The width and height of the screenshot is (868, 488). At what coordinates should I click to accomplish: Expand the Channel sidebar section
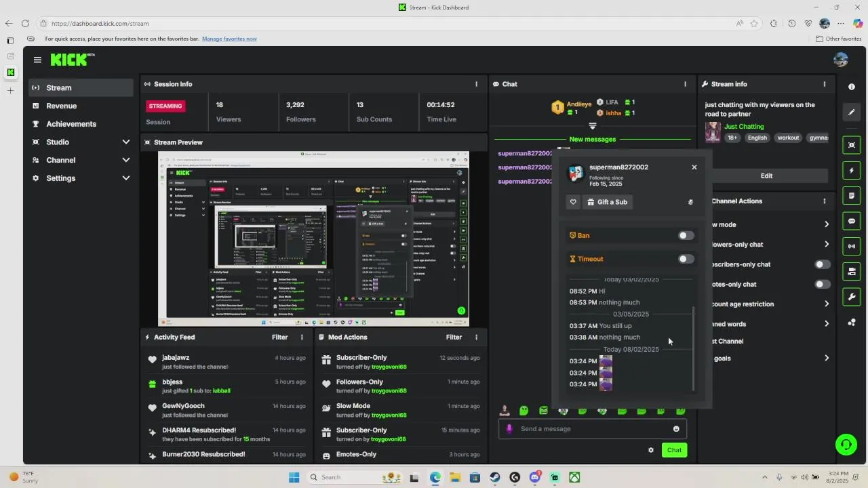click(125, 160)
